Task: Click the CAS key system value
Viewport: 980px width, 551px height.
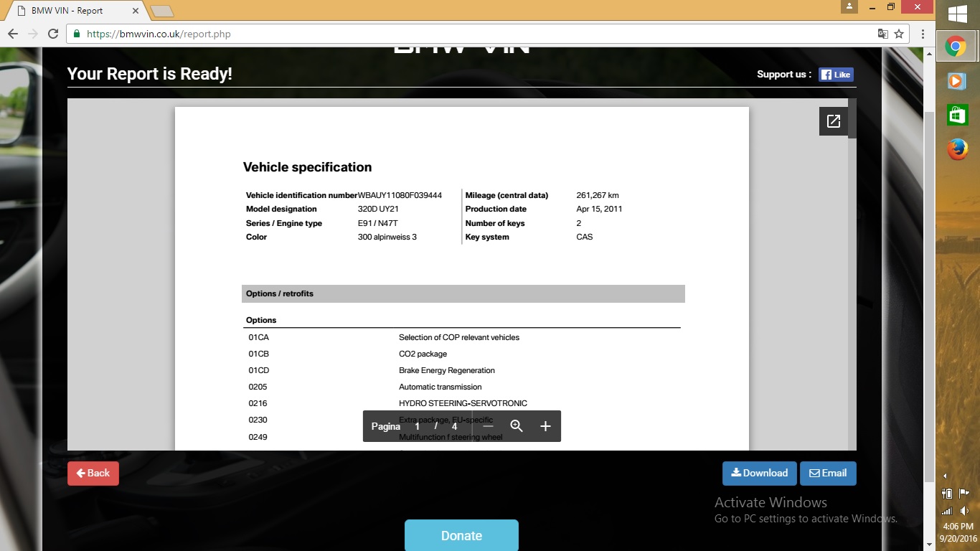Action: (585, 237)
